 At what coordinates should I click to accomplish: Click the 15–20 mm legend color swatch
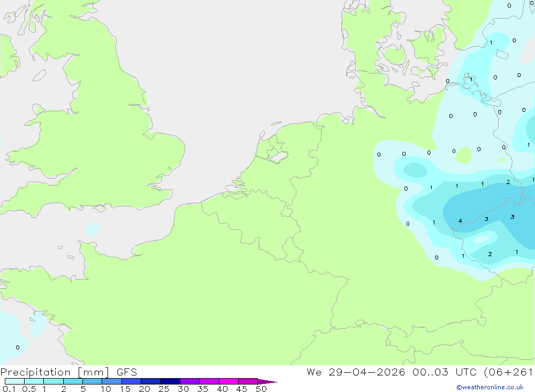click(132, 381)
